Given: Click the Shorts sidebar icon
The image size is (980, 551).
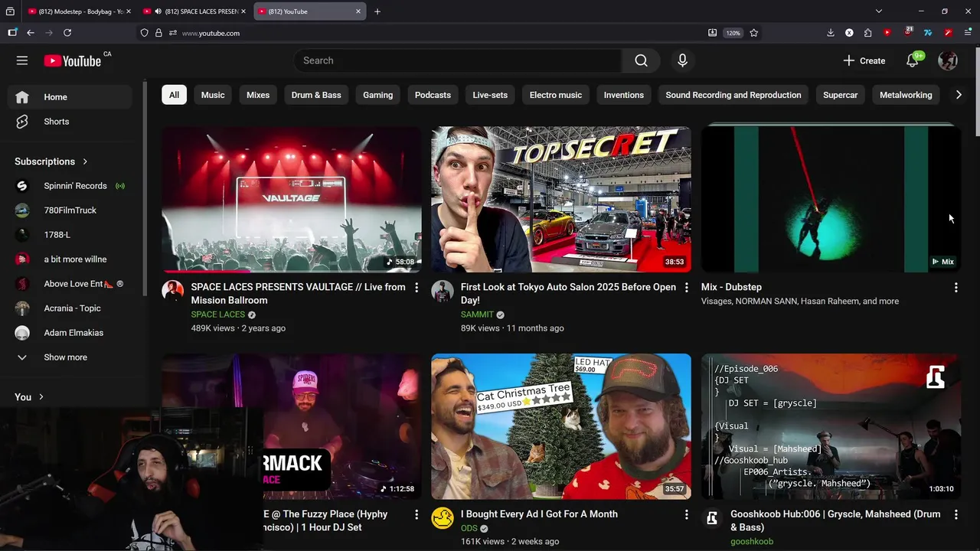Looking at the screenshot, I should pos(22,122).
